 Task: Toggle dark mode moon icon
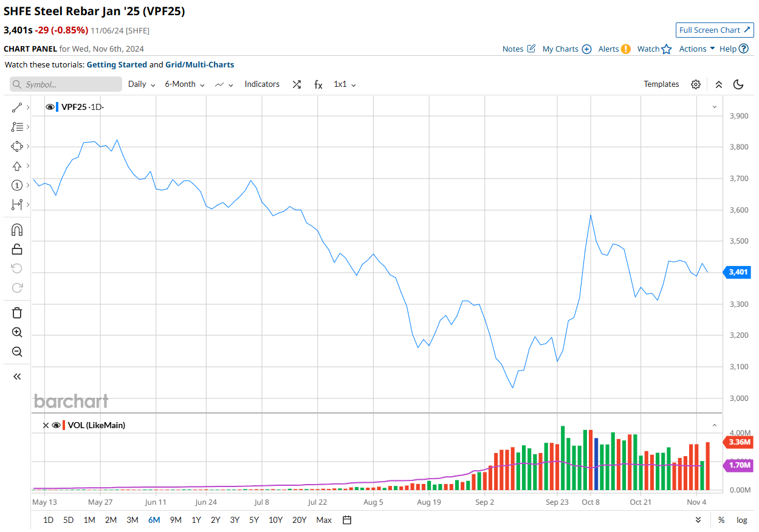pyautogui.click(x=738, y=84)
